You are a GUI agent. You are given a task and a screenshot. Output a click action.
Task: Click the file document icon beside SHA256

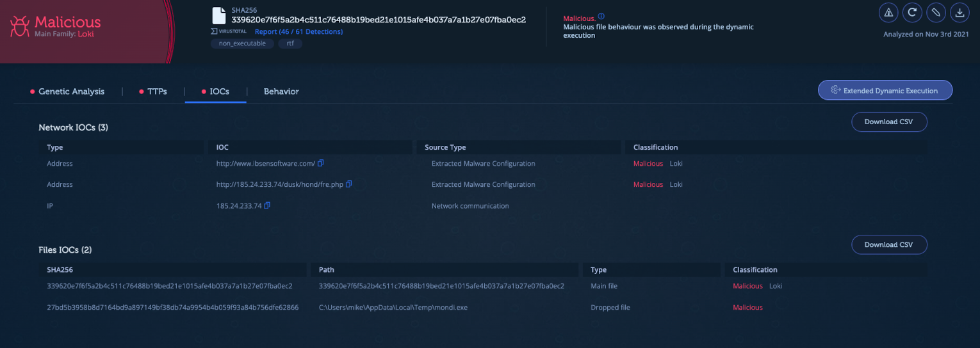pyautogui.click(x=220, y=15)
